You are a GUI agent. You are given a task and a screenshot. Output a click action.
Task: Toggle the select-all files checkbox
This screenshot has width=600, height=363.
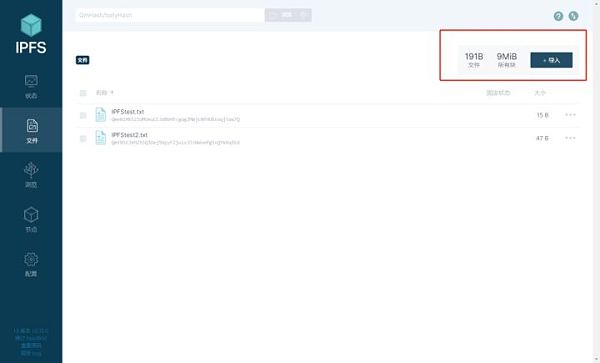pyautogui.click(x=83, y=93)
